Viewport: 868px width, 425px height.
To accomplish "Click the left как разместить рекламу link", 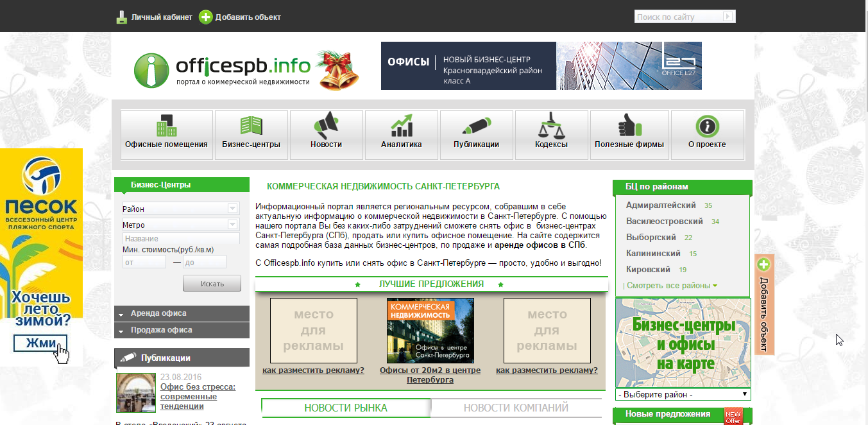I will [x=313, y=370].
